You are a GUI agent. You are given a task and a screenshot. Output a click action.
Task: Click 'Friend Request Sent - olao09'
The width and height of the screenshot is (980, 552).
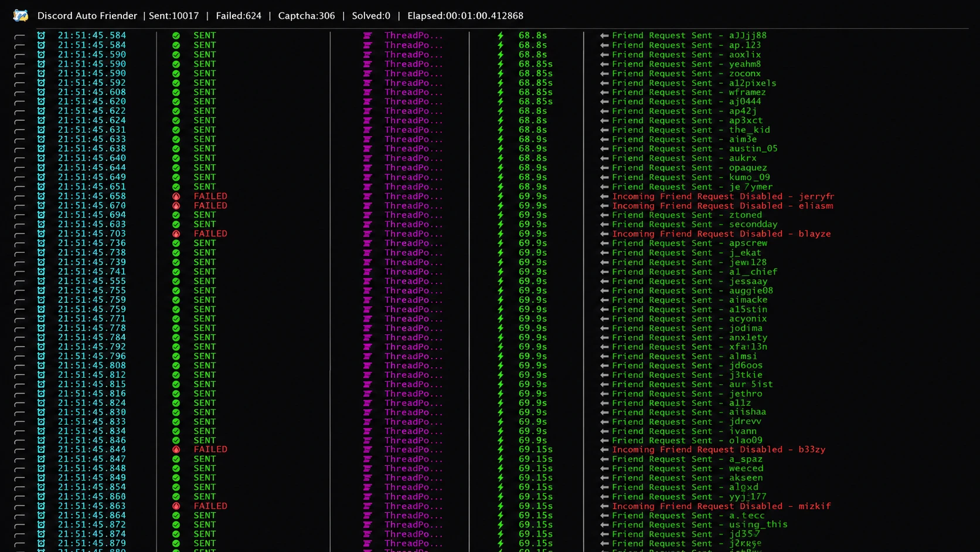point(688,440)
